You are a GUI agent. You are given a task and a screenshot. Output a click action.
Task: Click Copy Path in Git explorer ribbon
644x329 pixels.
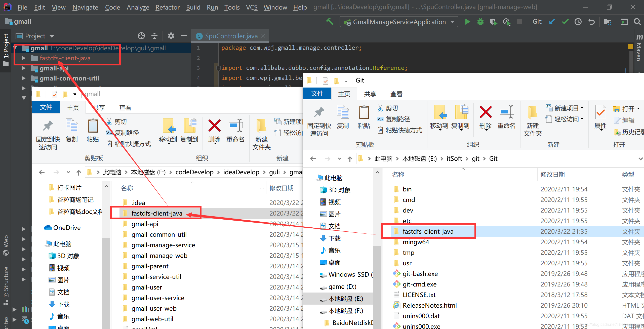click(x=393, y=119)
